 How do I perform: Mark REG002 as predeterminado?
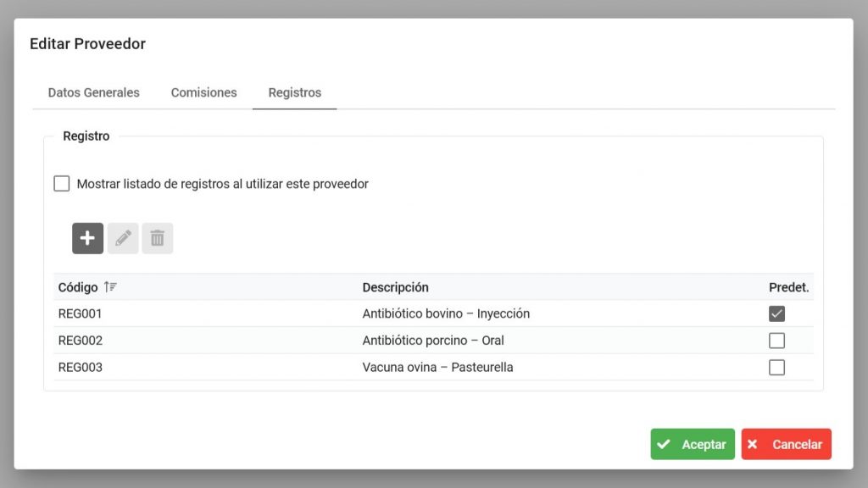pos(777,340)
